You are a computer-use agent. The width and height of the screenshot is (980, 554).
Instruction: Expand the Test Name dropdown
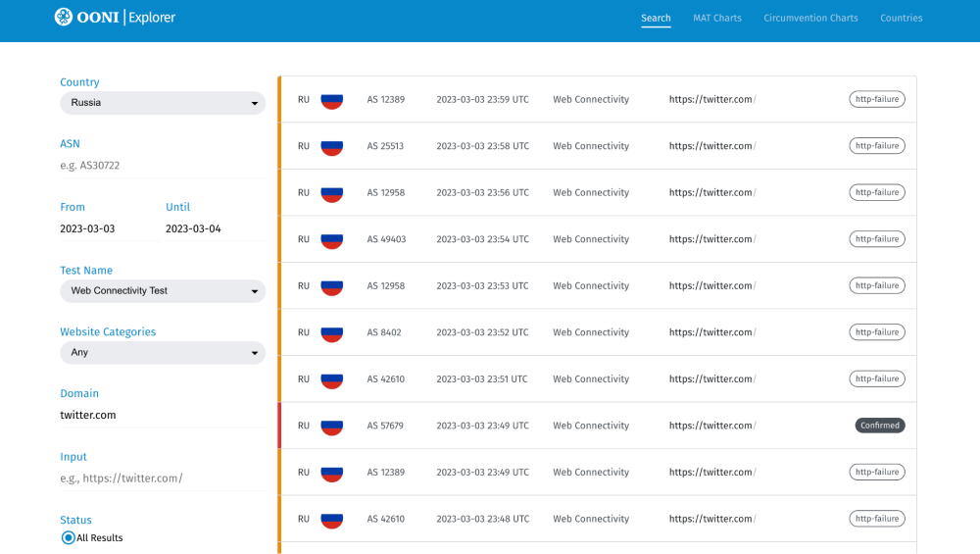162,291
